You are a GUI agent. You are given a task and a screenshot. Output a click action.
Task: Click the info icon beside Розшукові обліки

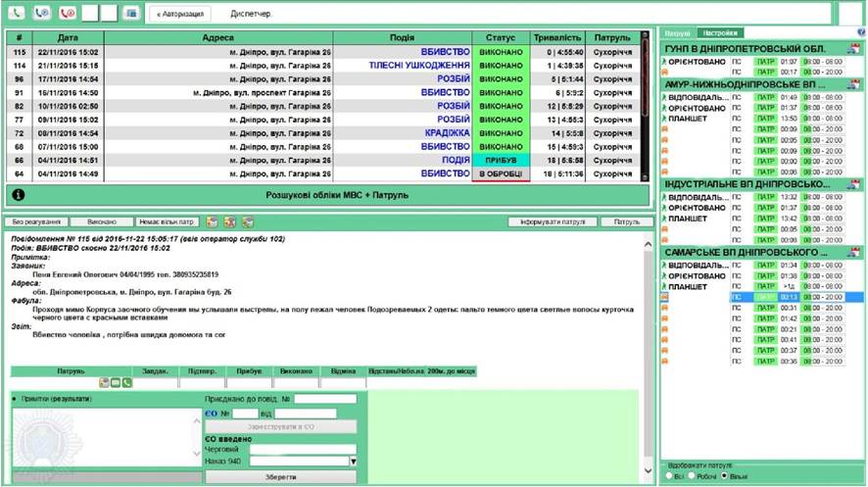coord(19,195)
